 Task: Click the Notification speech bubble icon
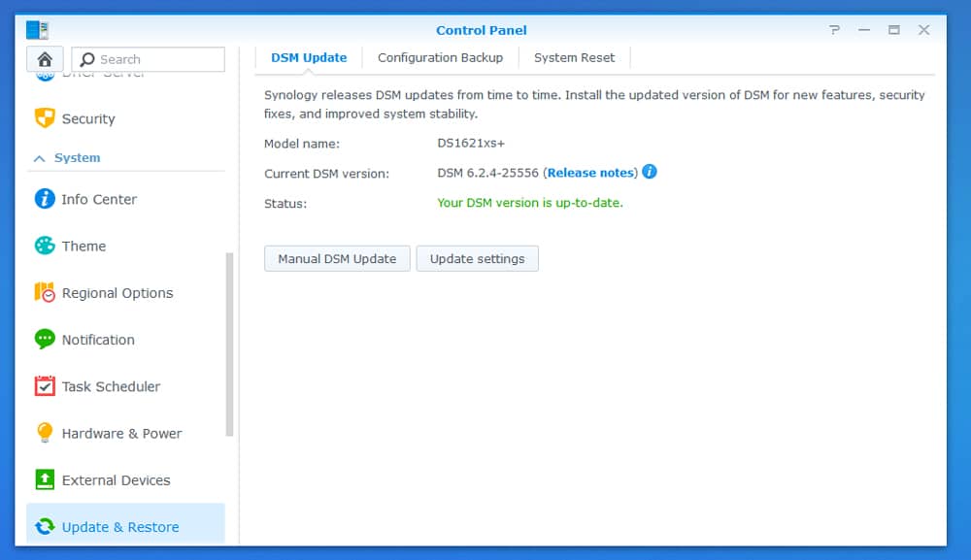coord(45,339)
